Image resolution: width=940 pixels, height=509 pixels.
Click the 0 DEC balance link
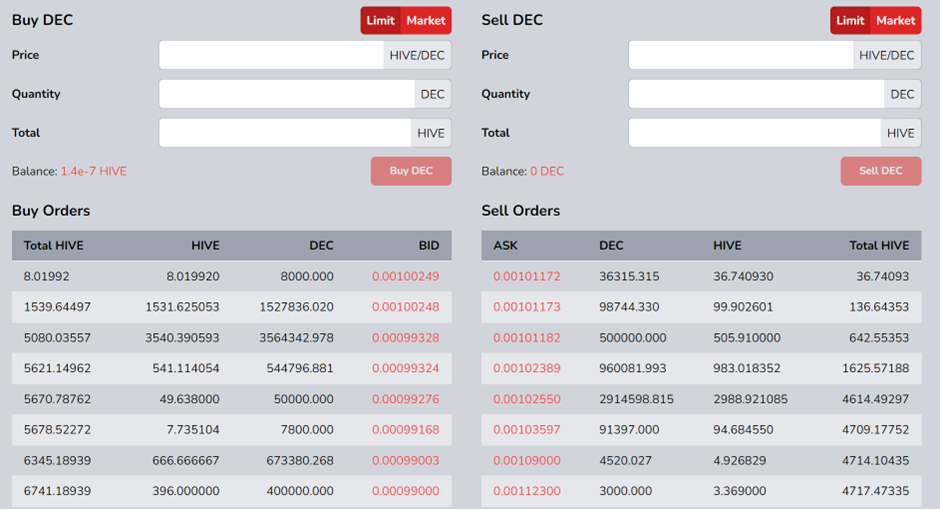point(547,171)
